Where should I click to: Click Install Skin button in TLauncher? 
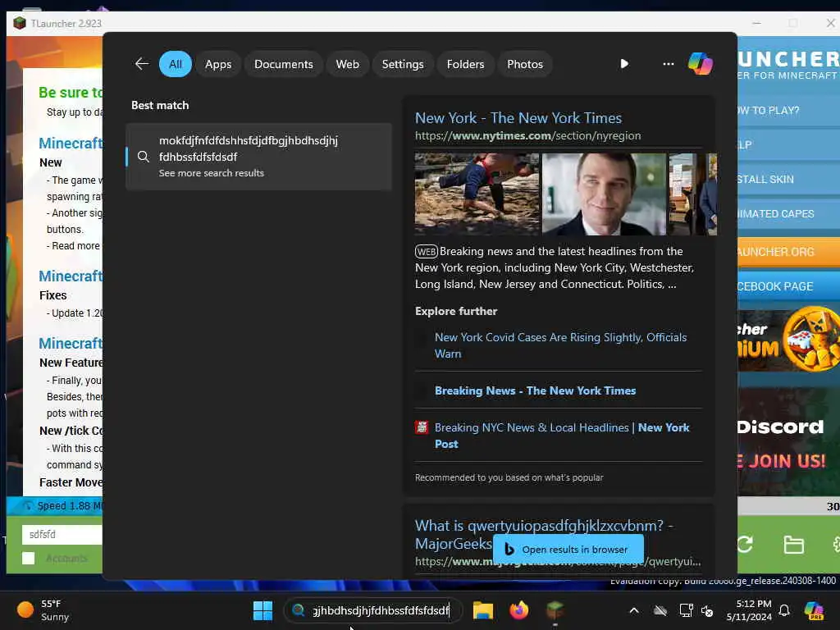click(788, 179)
